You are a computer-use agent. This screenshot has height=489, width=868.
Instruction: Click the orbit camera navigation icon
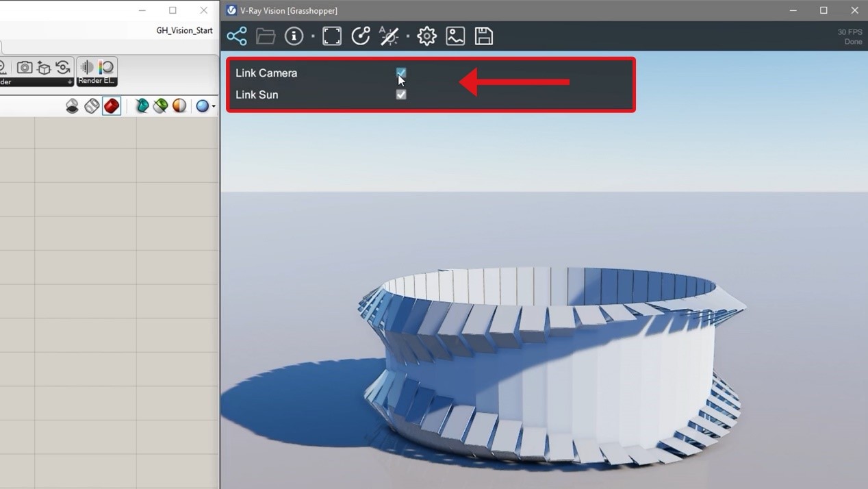(361, 36)
